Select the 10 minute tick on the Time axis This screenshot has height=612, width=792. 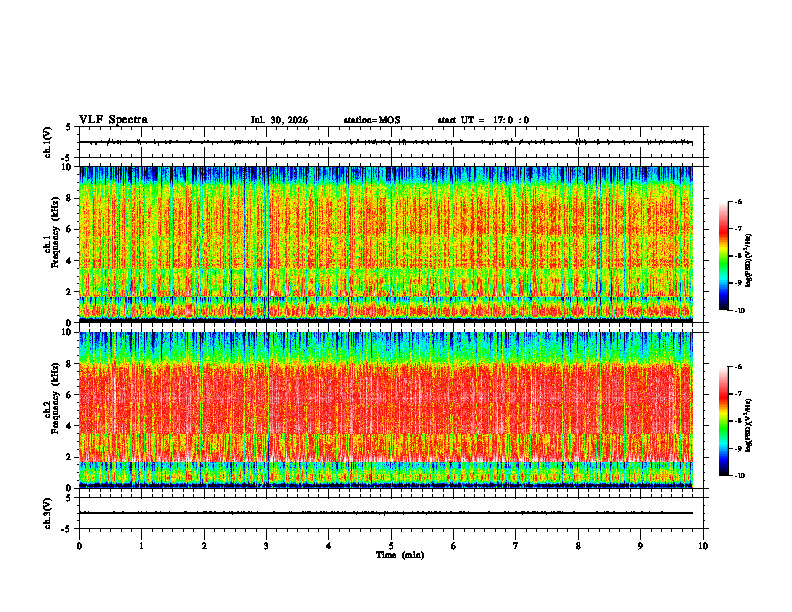[x=703, y=546]
